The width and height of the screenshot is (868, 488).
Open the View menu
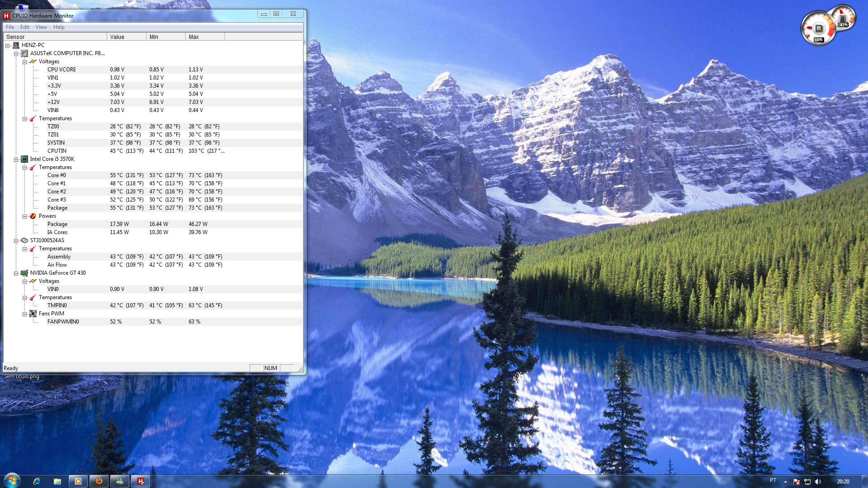pyautogui.click(x=41, y=27)
